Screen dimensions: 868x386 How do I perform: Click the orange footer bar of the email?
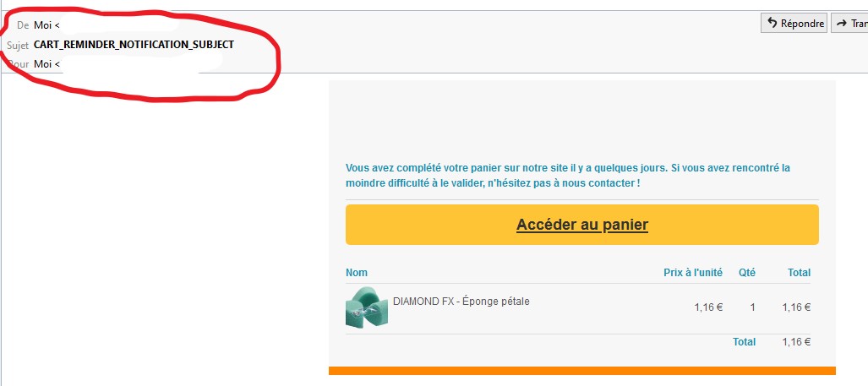tap(581, 371)
